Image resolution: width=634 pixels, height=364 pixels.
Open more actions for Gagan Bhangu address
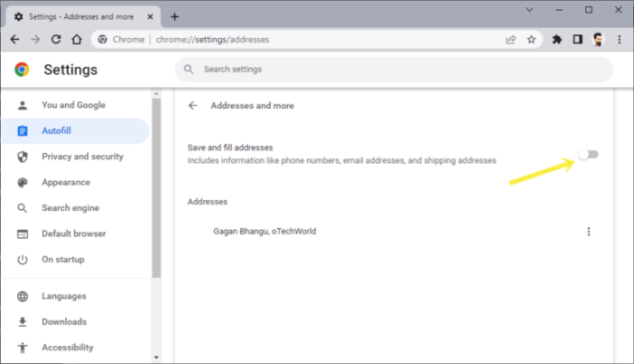(x=589, y=231)
